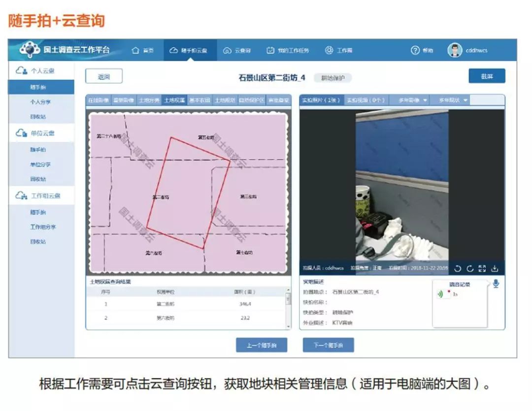Select 个人分享 in the left sidebar
The width and height of the screenshot is (532, 411).
pyautogui.click(x=39, y=103)
